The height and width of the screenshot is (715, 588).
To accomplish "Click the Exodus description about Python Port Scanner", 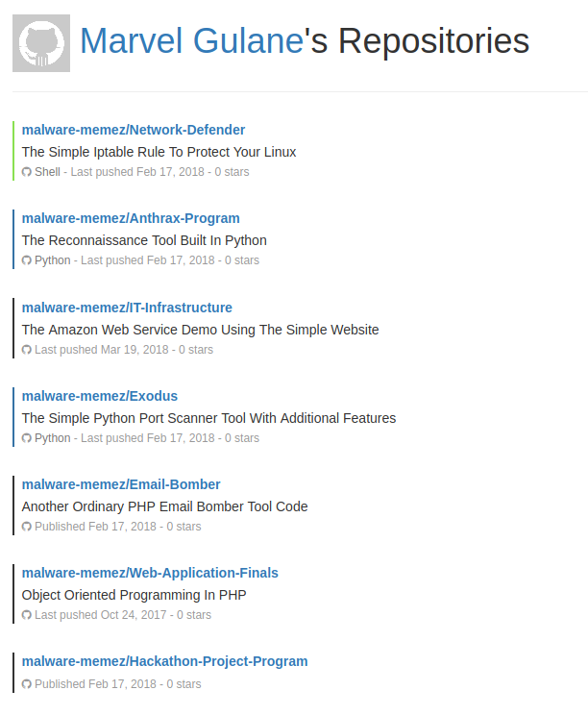I will 208,418.
